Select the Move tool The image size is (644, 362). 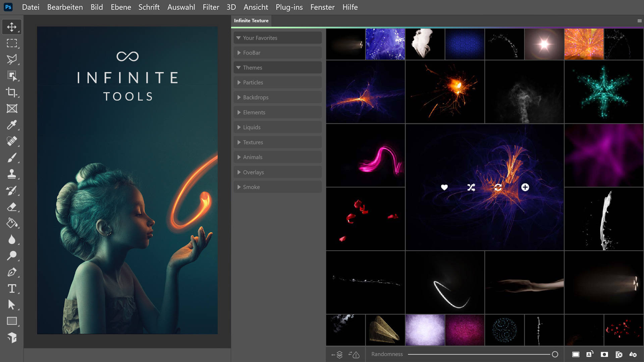pyautogui.click(x=12, y=27)
